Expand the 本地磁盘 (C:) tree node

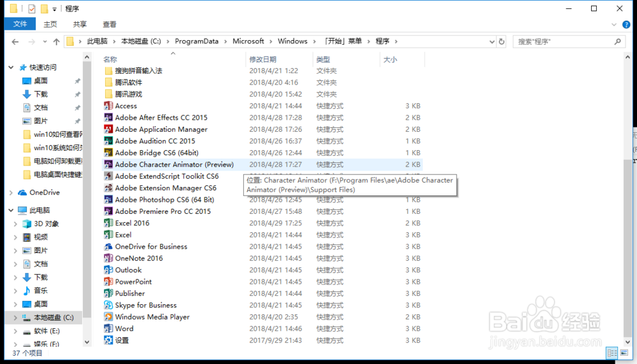15,318
